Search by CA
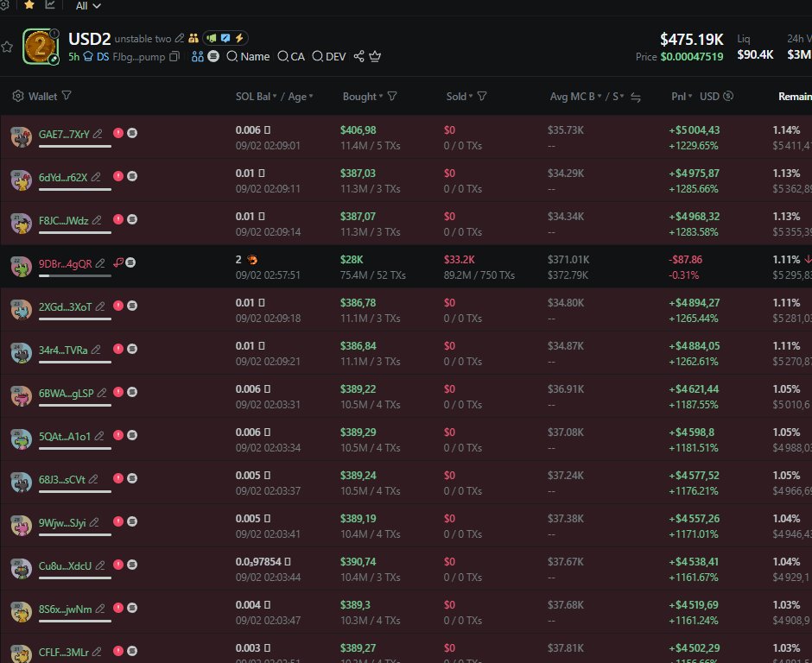812x663 pixels. (x=291, y=56)
